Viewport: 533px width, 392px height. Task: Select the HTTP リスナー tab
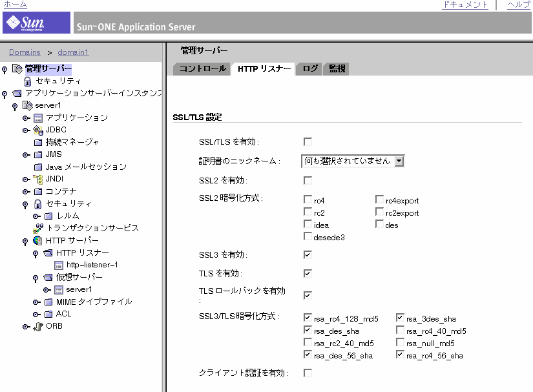coord(264,69)
